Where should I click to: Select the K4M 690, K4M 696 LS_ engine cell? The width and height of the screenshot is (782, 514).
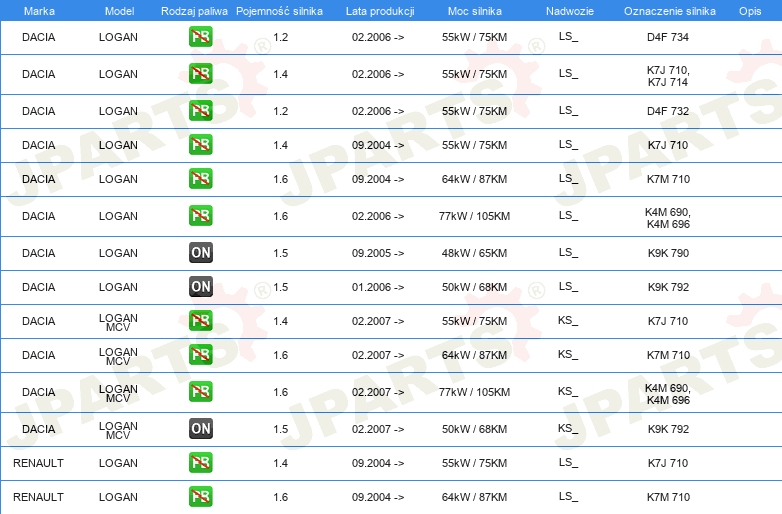click(668, 218)
